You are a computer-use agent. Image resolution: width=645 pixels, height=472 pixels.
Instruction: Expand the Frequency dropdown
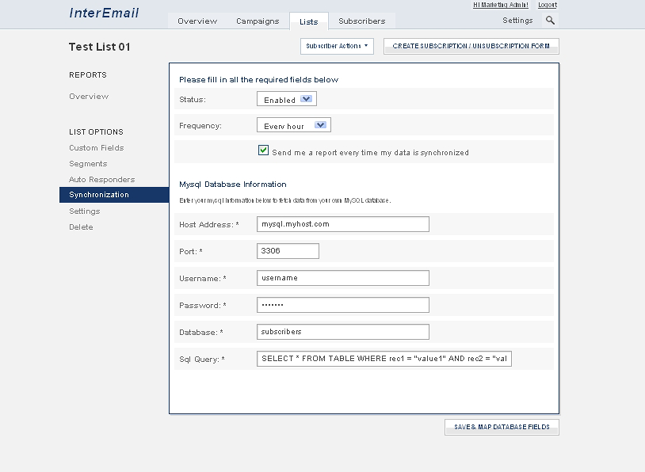pyautogui.click(x=294, y=126)
